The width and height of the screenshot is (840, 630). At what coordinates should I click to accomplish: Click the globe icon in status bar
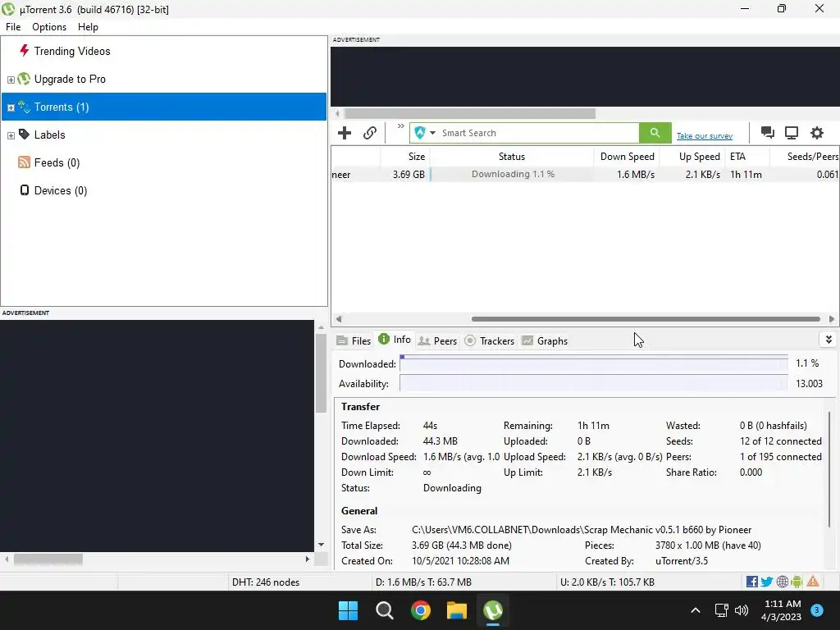pyautogui.click(x=782, y=582)
